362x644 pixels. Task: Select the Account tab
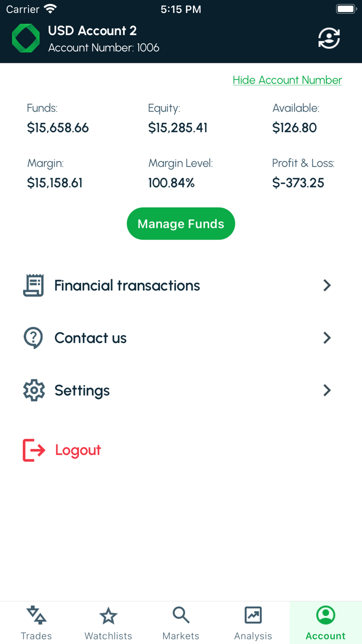tap(325, 623)
